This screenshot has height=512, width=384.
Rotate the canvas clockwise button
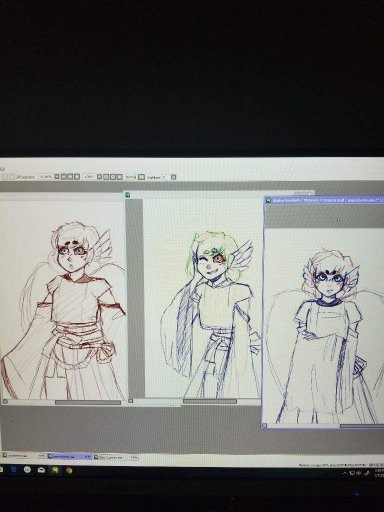(x=113, y=177)
